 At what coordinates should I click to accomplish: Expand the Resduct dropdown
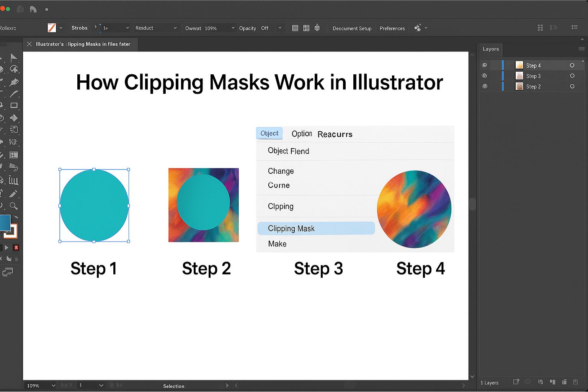click(175, 28)
